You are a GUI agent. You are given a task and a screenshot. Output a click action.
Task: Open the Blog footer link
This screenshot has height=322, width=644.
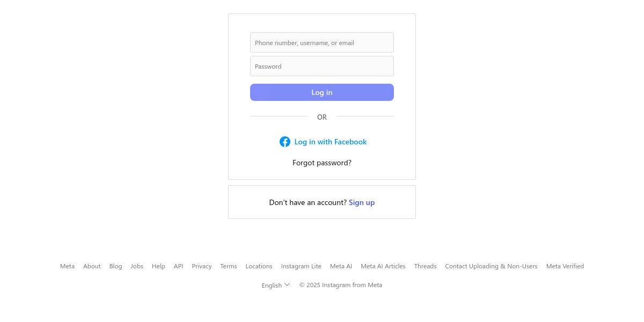[x=115, y=266]
